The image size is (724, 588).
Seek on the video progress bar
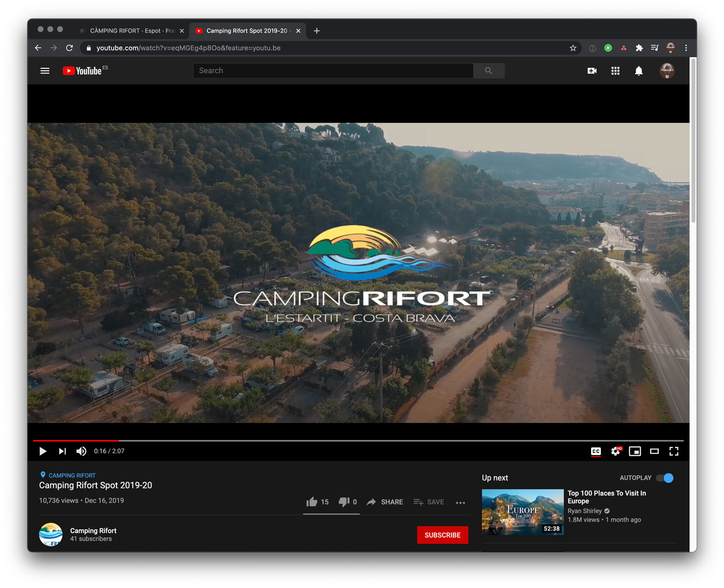pos(358,441)
